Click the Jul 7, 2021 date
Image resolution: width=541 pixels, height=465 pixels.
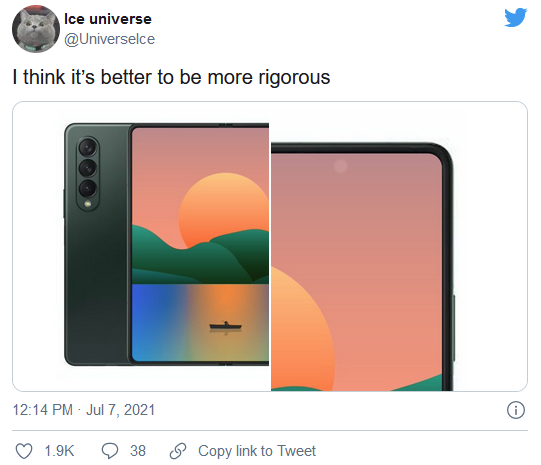point(120,410)
